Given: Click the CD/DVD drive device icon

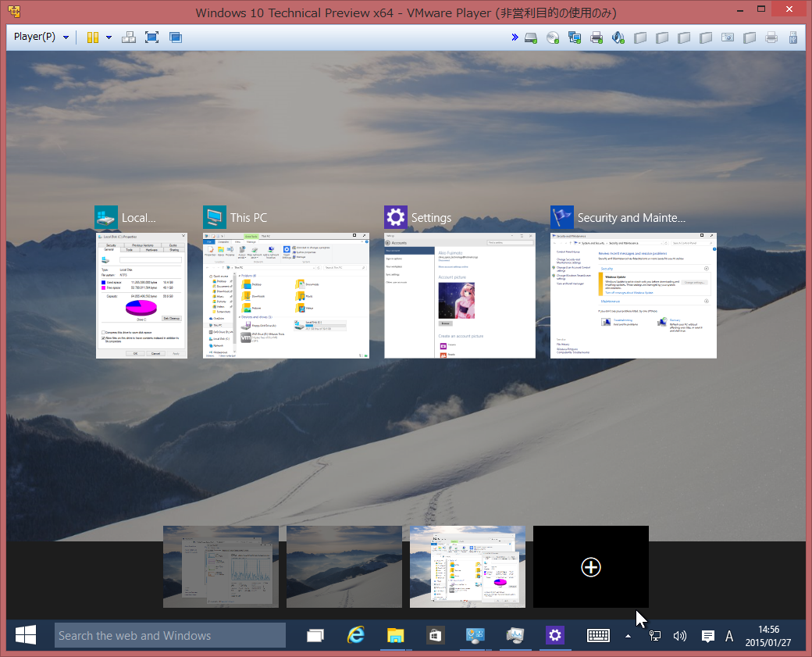Looking at the screenshot, I should pyautogui.click(x=553, y=37).
